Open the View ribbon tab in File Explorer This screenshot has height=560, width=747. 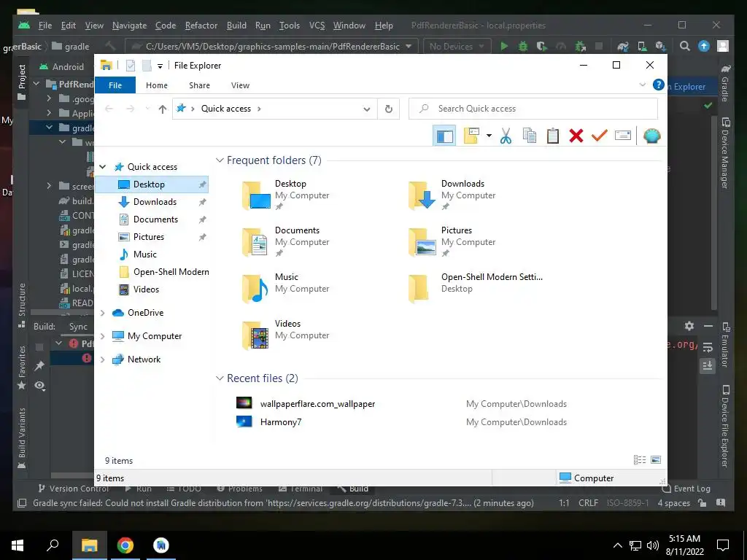coord(240,85)
